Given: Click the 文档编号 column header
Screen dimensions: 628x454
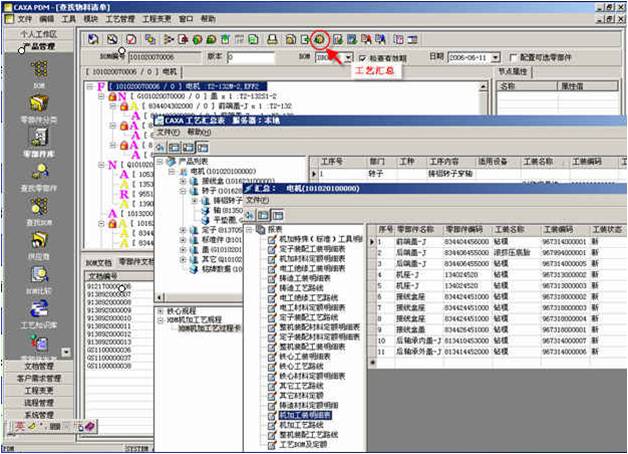Looking at the screenshot, I should coord(119,276).
